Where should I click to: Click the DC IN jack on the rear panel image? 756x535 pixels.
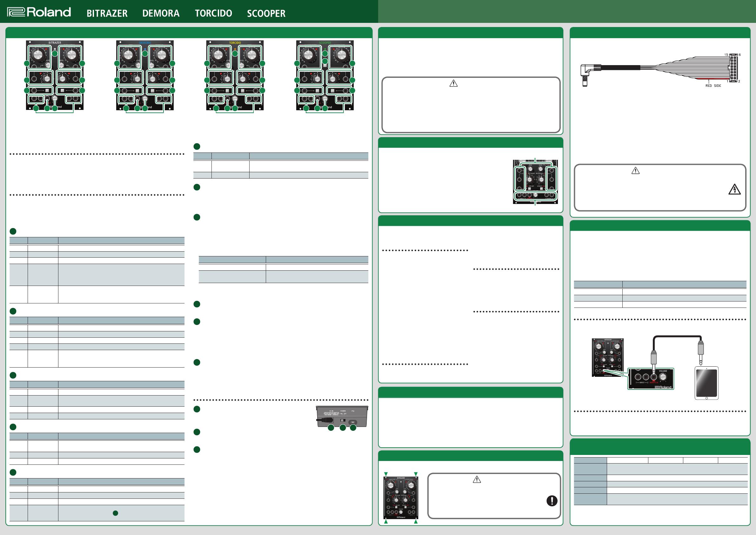click(x=330, y=420)
